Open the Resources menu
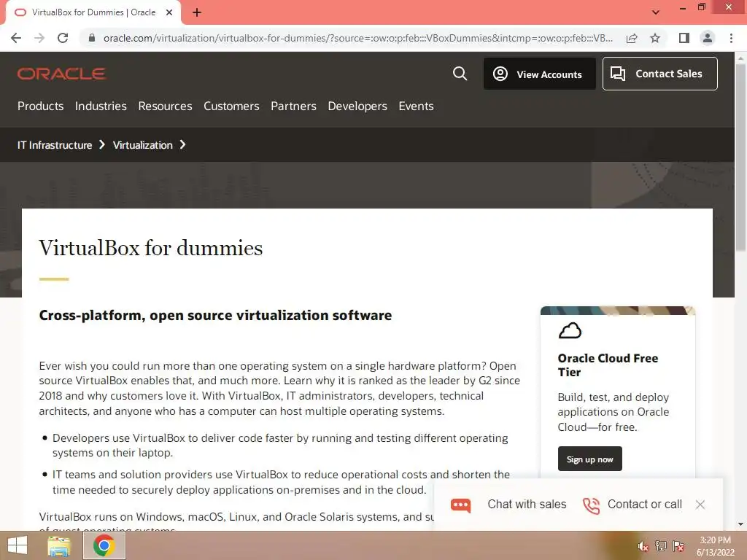747x560 pixels. pos(166,106)
